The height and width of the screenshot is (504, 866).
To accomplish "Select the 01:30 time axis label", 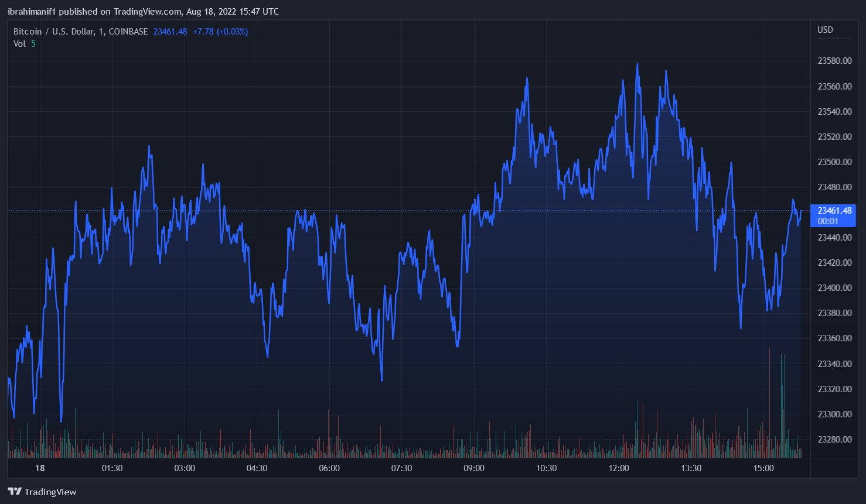I will tap(112, 468).
